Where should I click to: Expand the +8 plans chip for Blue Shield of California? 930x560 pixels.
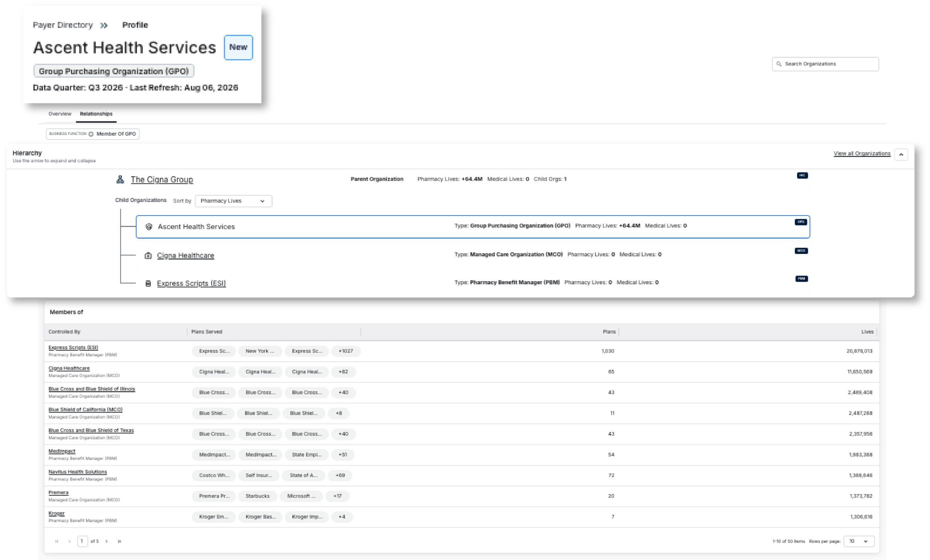(339, 413)
